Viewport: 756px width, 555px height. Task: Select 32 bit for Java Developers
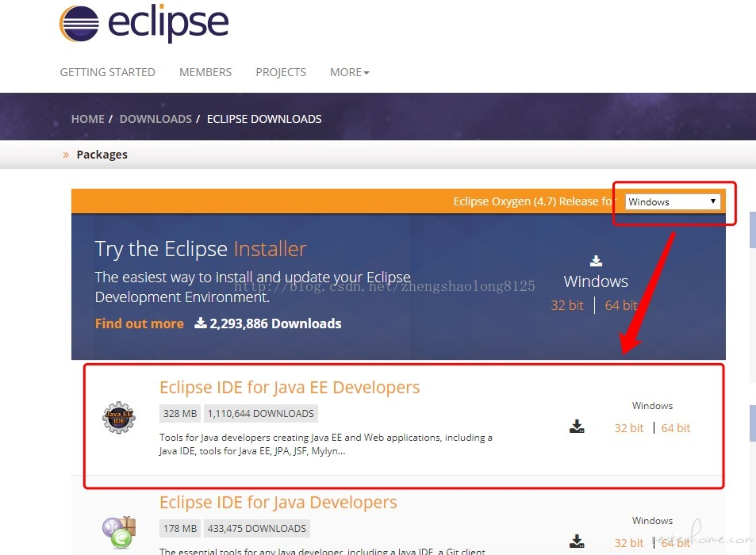pyautogui.click(x=629, y=543)
